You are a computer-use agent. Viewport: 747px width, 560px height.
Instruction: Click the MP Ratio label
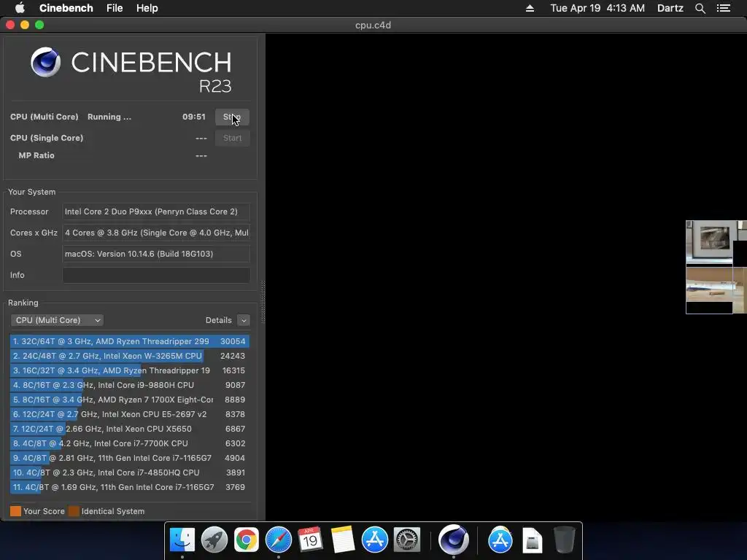(36, 156)
